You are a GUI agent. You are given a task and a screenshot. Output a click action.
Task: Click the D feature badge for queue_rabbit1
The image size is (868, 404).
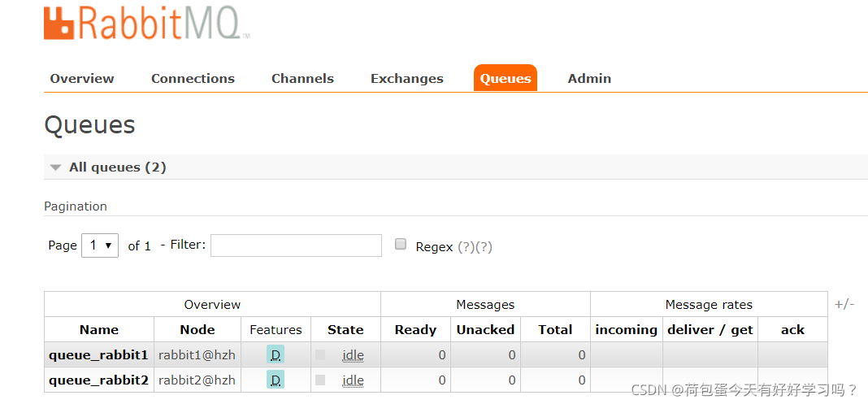276,354
